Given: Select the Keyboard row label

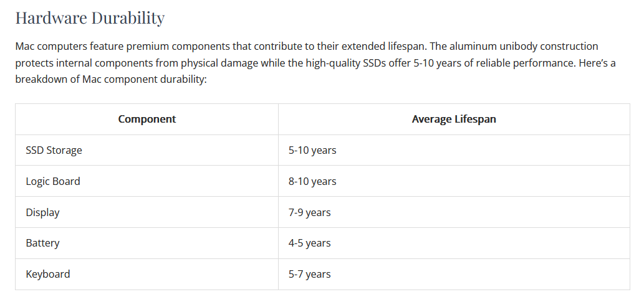Looking at the screenshot, I should coord(48,274).
